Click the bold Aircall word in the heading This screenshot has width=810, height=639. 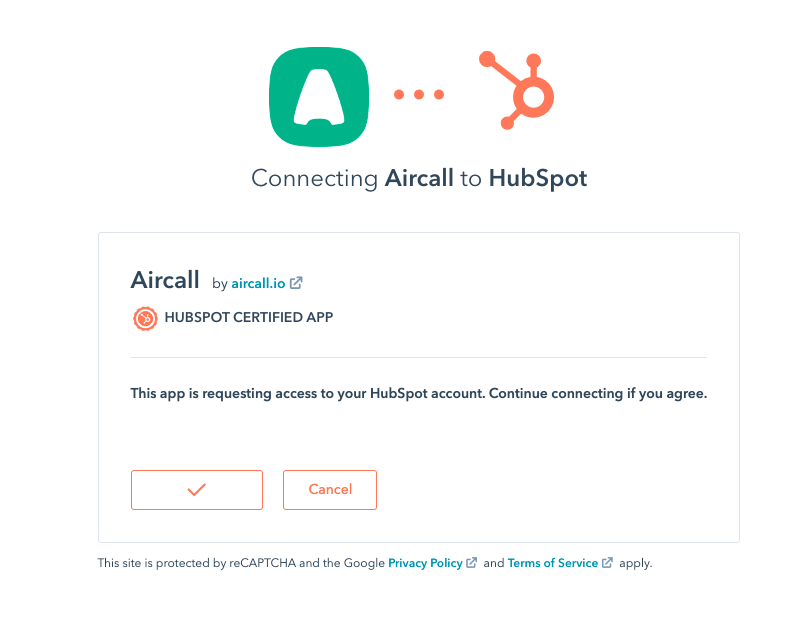(x=419, y=178)
